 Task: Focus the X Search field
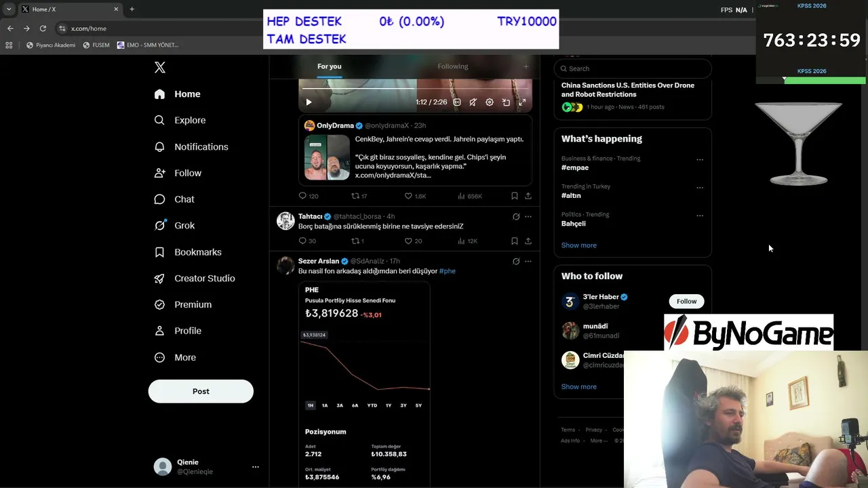tap(633, 68)
